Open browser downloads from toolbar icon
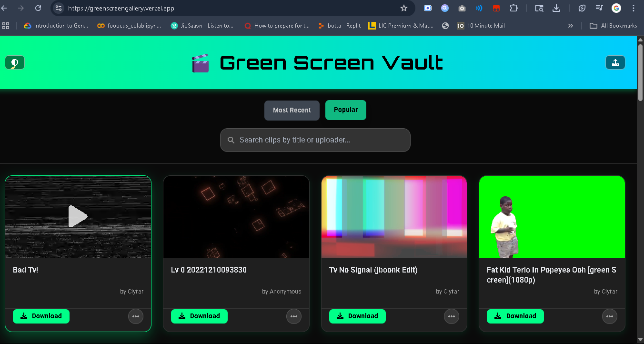The width and height of the screenshot is (644, 344). point(556,8)
